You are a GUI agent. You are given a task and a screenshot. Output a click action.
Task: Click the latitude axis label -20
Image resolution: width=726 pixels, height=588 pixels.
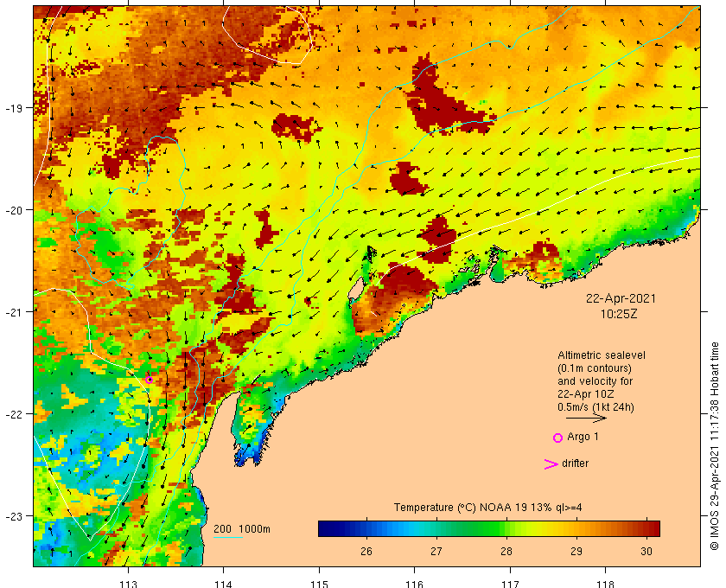tap(14, 210)
